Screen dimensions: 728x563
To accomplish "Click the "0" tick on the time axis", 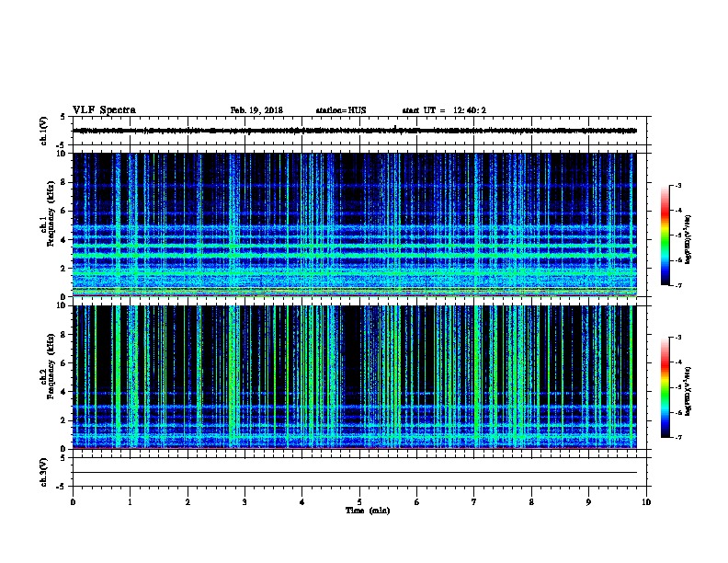I will pyautogui.click(x=73, y=502).
